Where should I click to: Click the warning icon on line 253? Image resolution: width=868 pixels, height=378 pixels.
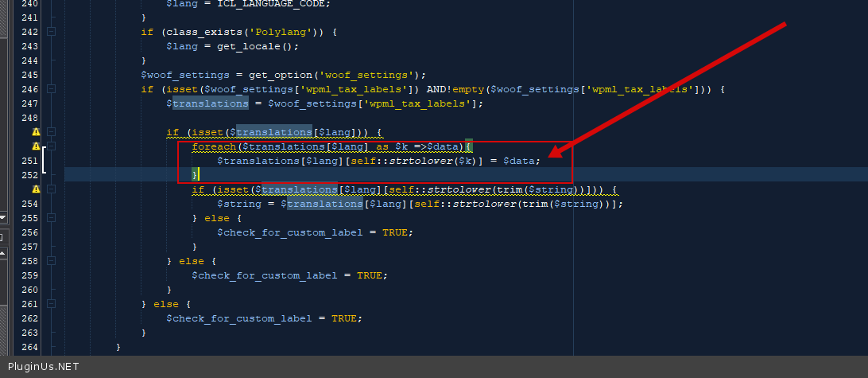pyautogui.click(x=36, y=189)
